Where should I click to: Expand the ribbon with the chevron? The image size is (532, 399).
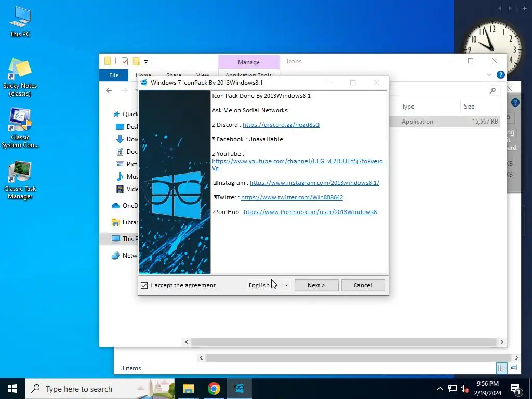point(489,75)
